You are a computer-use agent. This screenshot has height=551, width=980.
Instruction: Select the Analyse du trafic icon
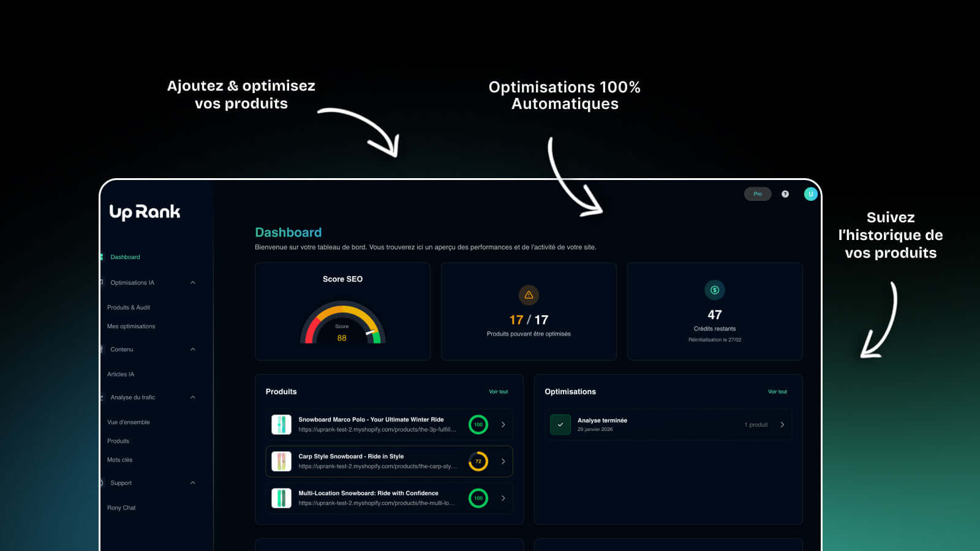point(100,397)
